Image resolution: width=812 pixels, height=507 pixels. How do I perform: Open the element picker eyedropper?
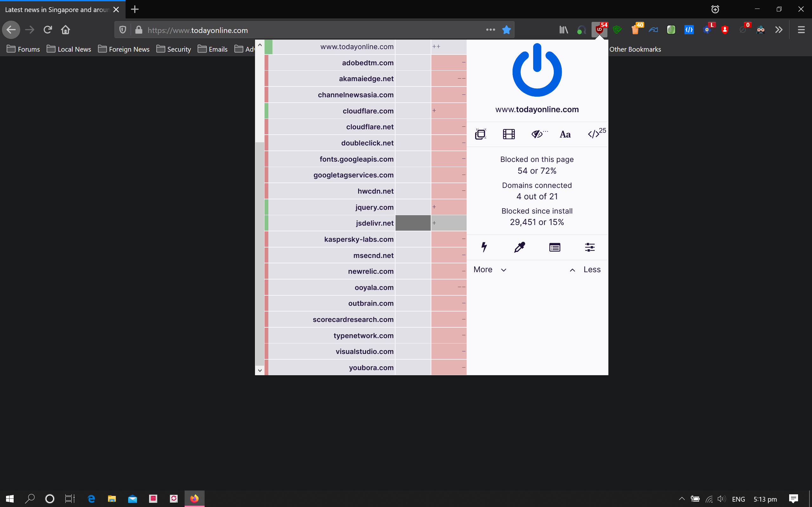point(520,247)
